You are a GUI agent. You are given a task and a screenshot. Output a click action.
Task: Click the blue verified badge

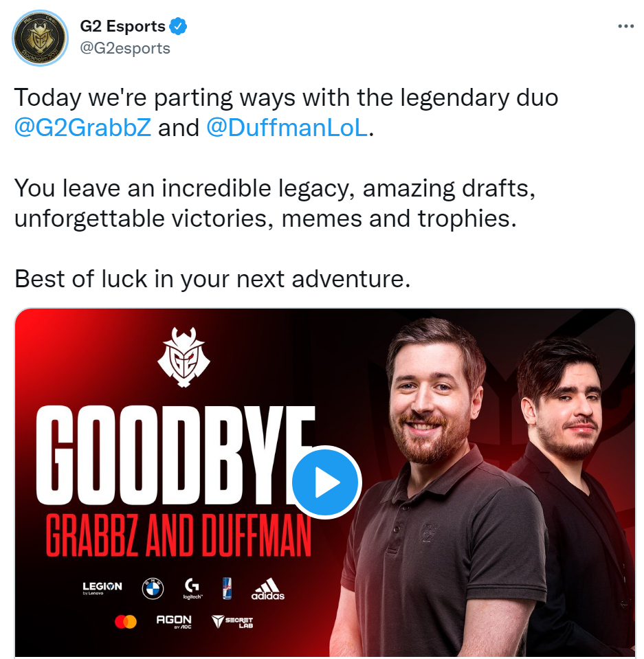[x=178, y=27]
